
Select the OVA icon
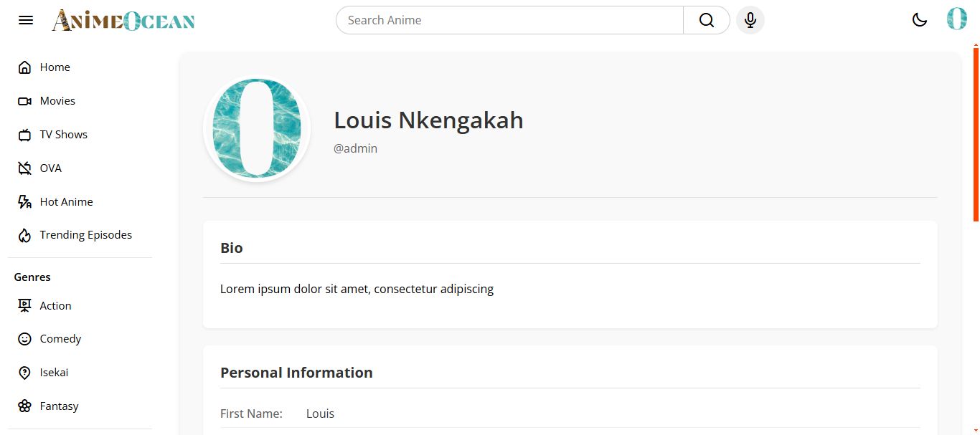[24, 168]
